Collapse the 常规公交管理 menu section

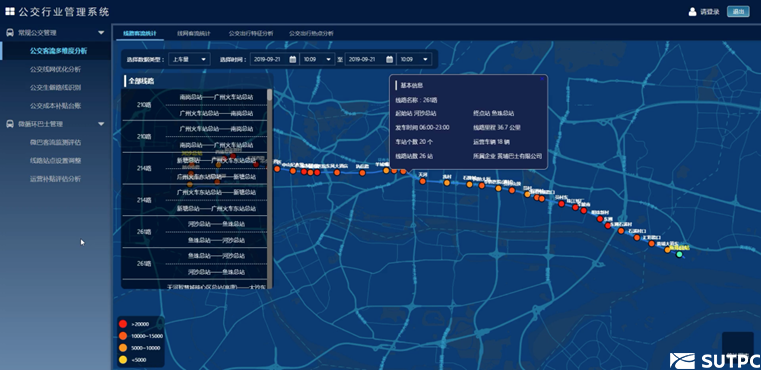101,33
